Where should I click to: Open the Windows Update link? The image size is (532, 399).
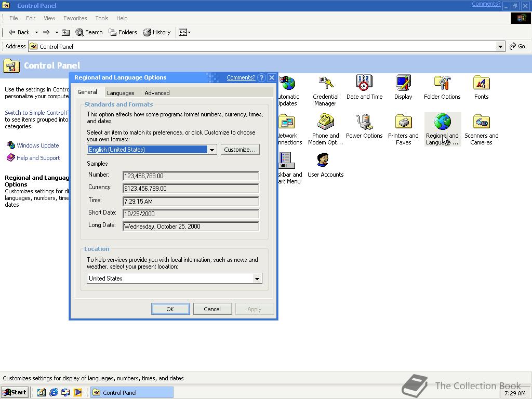(x=37, y=145)
